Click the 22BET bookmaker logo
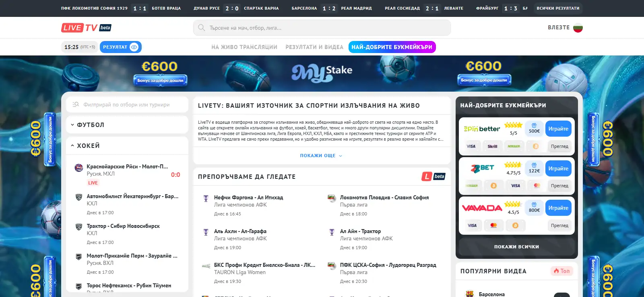Screen dimensions: 644x297 click(x=482, y=168)
